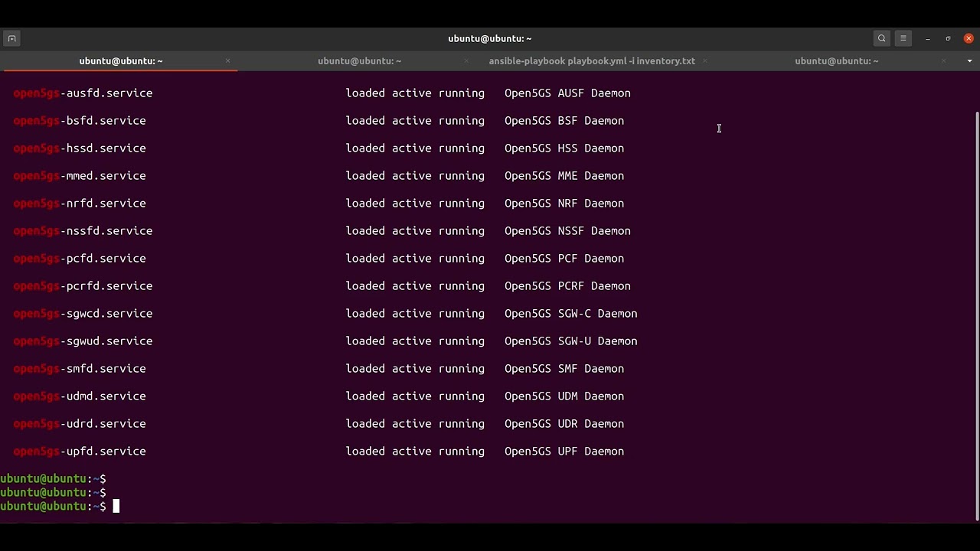This screenshot has height=551, width=980.
Task: Click open5gs-hssd.service text
Action: tap(80, 148)
